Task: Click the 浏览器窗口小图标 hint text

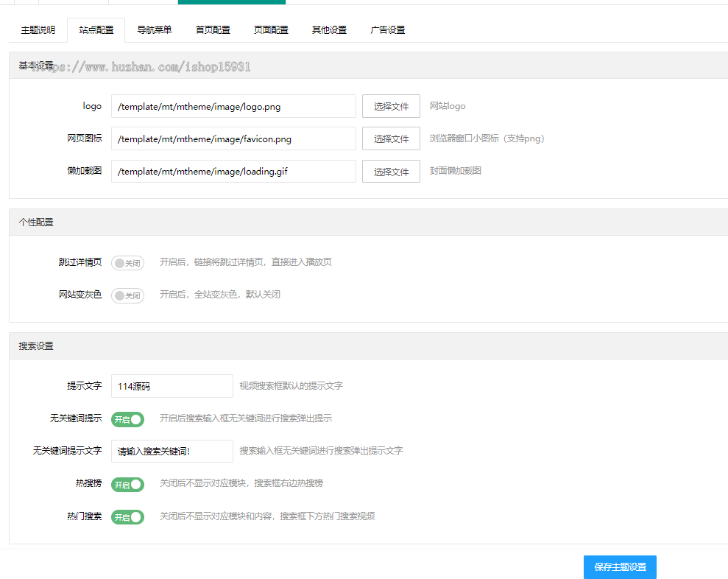Action: click(487, 138)
